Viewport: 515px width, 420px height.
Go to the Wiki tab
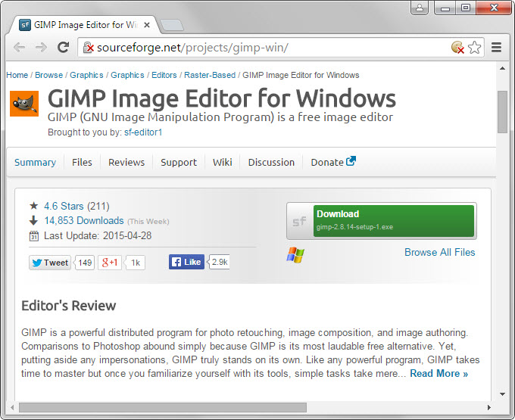pyautogui.click(x=223, y=163)
